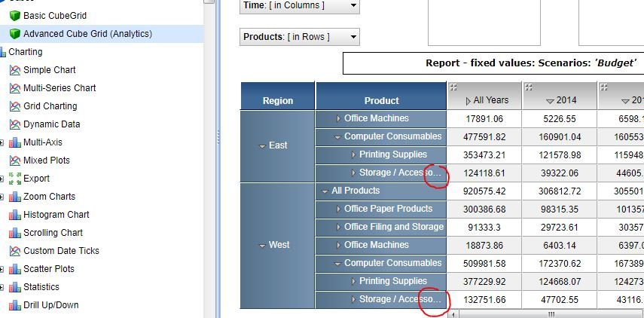Expand West Storage / Accessories row
644x318 pixels.
[x=353, y=299]
